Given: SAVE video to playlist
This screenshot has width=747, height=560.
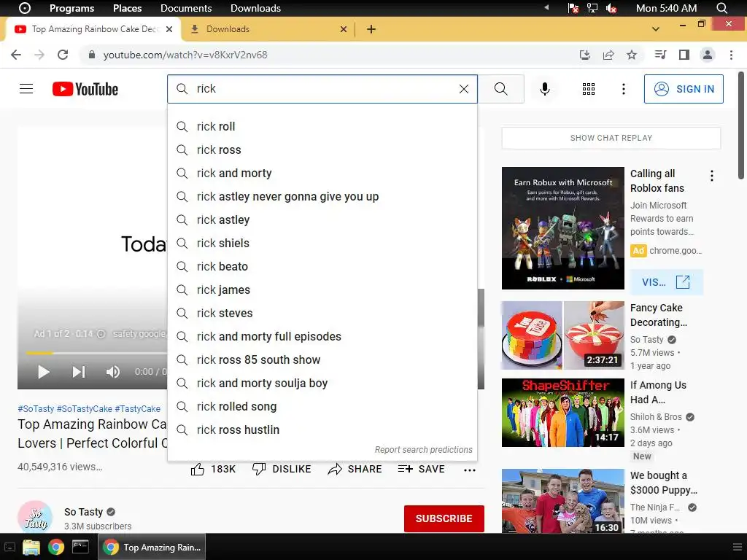Looking at the screenshot, I should (421, 469).
